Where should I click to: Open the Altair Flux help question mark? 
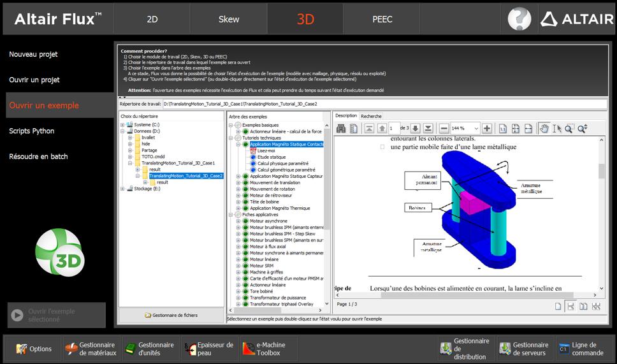[519, 19]
